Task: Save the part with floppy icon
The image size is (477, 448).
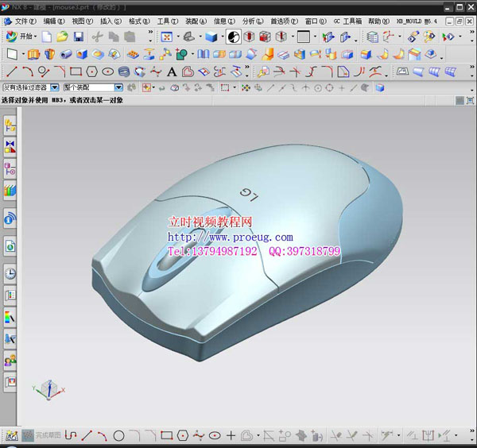Action: [79, 37]
